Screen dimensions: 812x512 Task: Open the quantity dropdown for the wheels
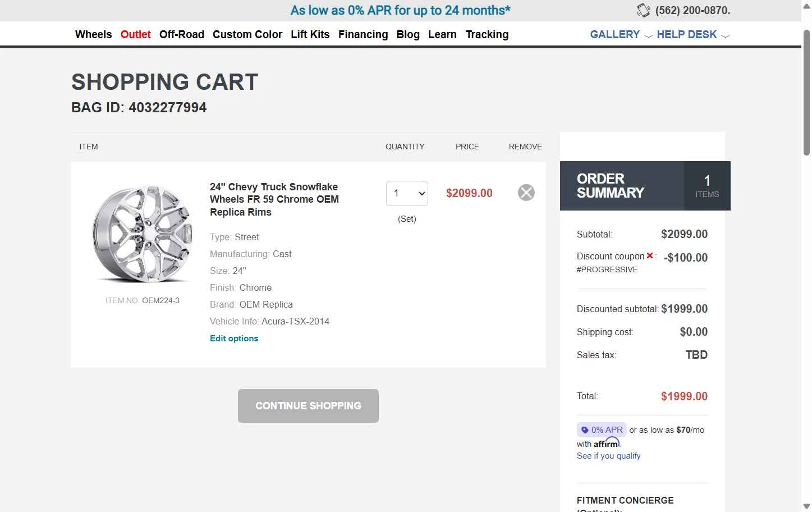point(407,193)
